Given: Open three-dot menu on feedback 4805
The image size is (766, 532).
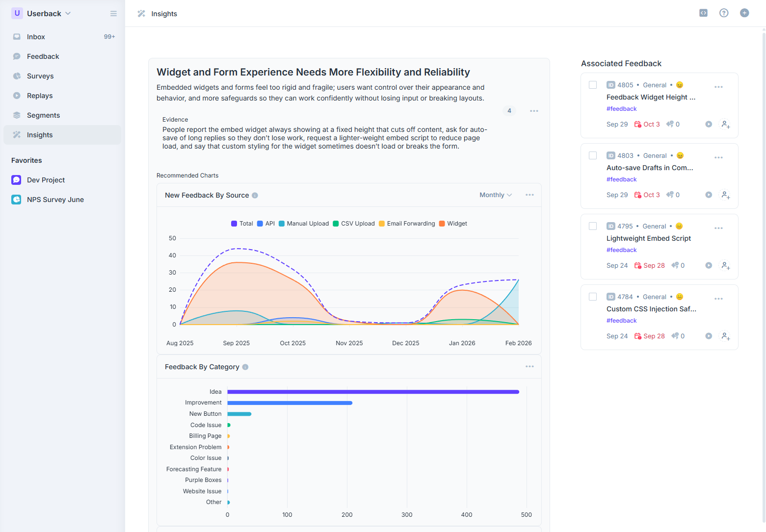Looking at the screenshot, I should click(718, 87).
